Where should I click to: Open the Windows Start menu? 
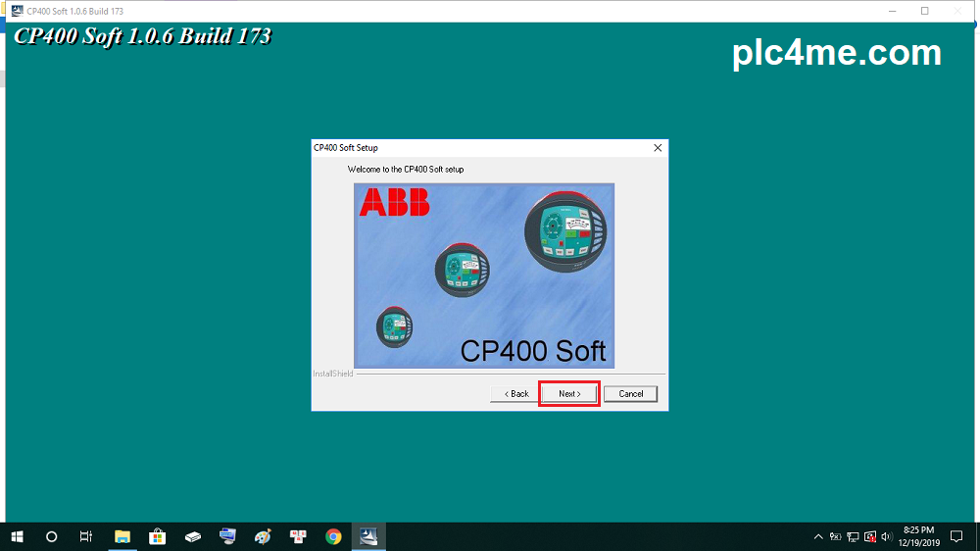point(17,536)
